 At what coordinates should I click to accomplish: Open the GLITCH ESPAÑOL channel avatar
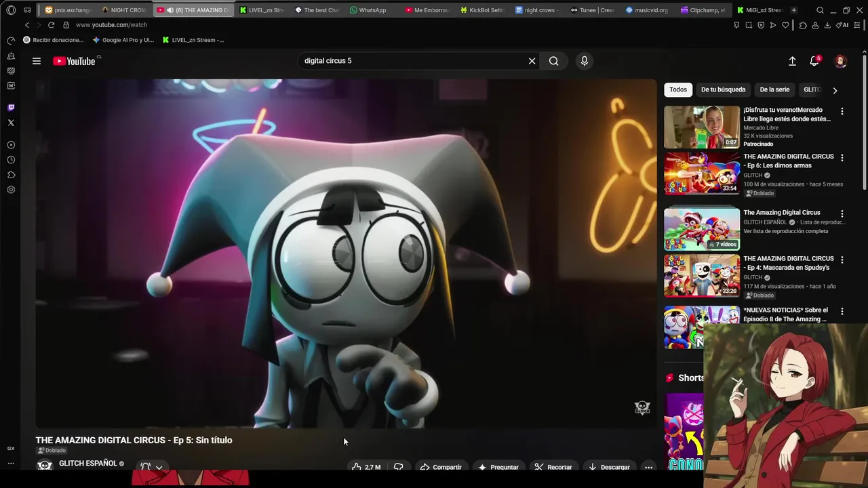pyautogui.click(x=45, y=466)
